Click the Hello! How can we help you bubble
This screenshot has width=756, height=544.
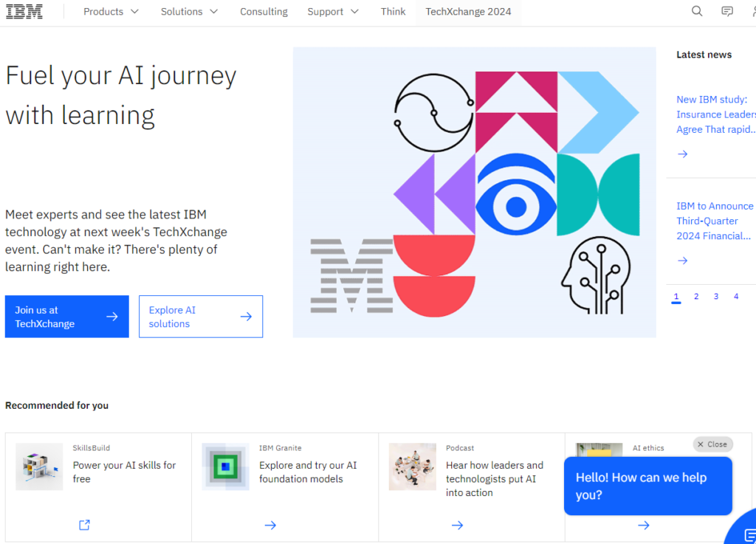pyautogui.click(x=648, y=486)
